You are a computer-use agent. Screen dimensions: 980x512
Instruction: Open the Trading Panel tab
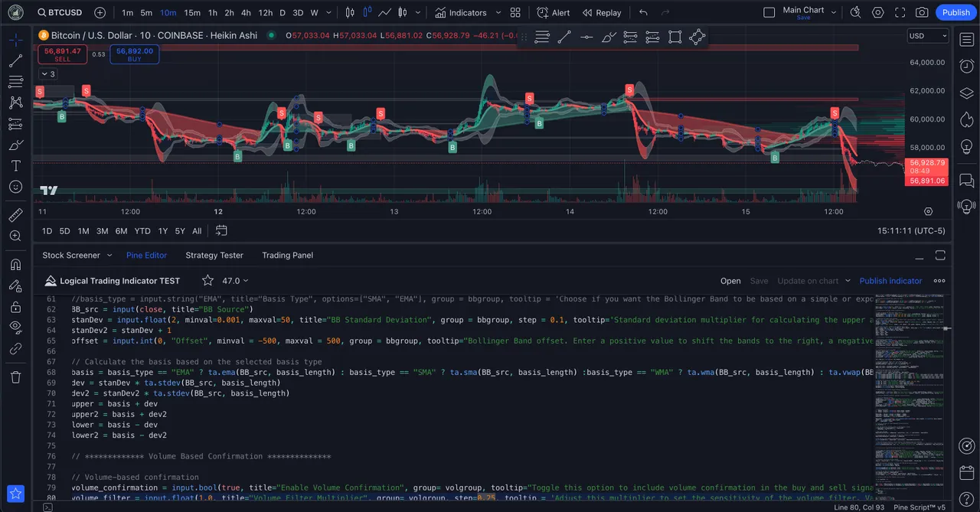point(287,256)
